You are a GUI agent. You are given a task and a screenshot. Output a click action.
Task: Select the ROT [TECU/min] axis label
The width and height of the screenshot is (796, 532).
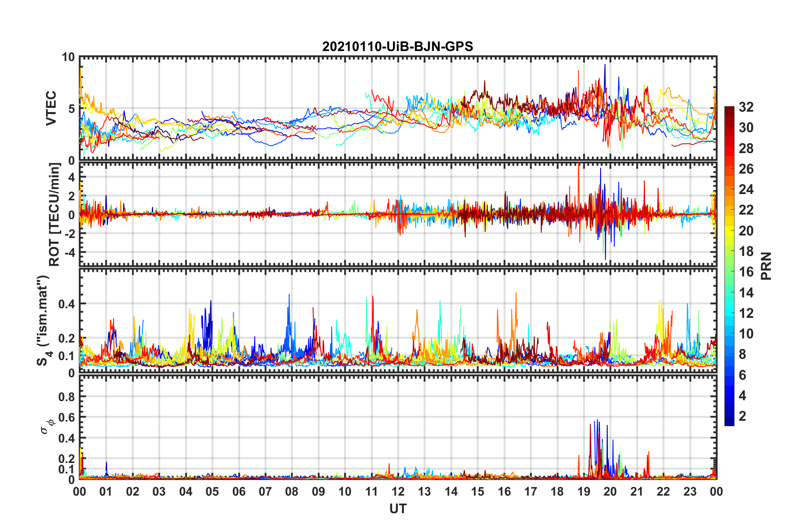click(54, 215)
